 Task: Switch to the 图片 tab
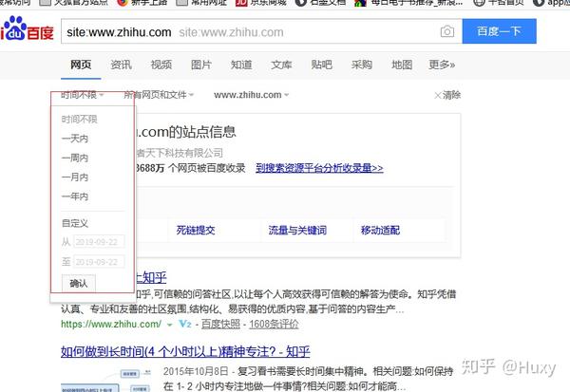201,65
